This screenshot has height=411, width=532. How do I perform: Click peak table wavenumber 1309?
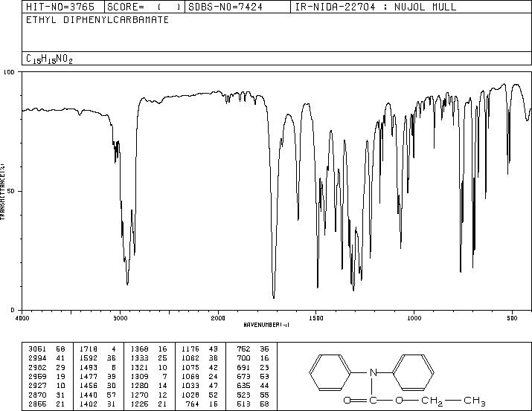[139, 376]
